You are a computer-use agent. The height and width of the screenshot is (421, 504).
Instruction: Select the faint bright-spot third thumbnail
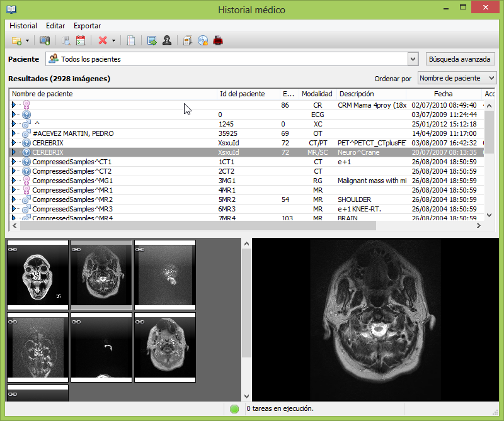pyautogui.click(x=165, y=275)
